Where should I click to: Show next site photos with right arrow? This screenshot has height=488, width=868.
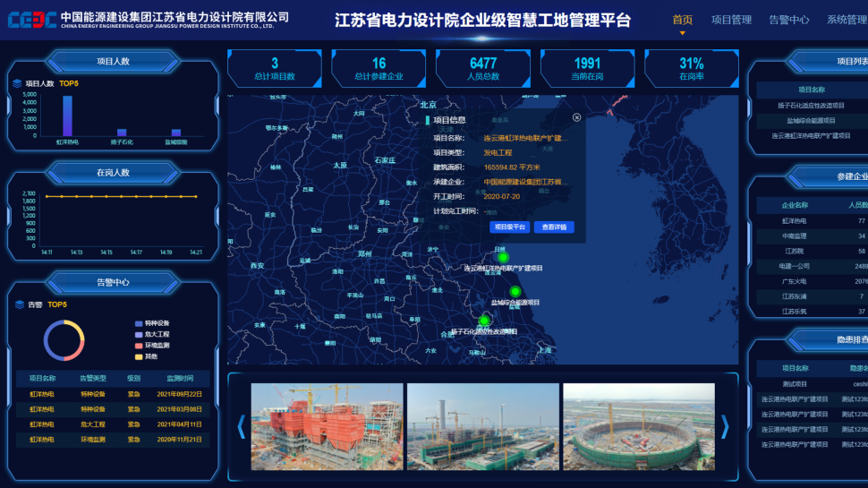(725, 427)
